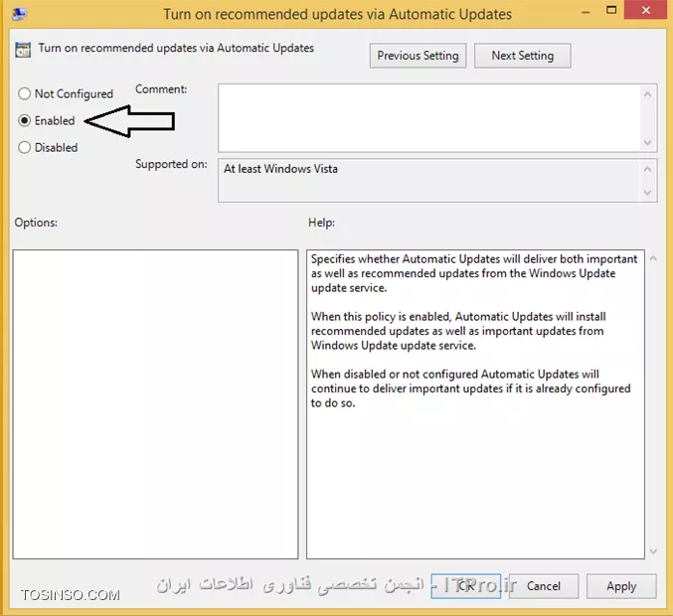Click the 'Supported on:' label
Viewport: 673px width, 616px height.
point(171,164)
